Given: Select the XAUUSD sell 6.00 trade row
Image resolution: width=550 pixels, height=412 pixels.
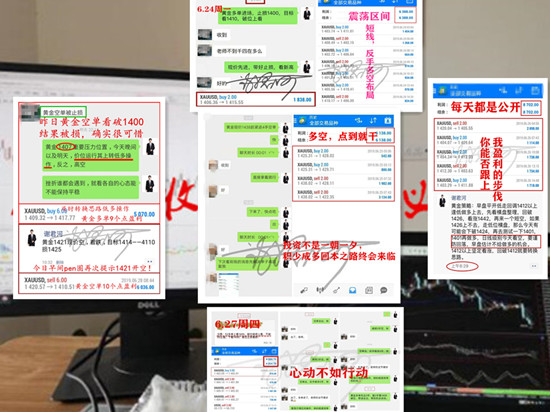Looking at the screenshot, I should click(x=89, y=283).
